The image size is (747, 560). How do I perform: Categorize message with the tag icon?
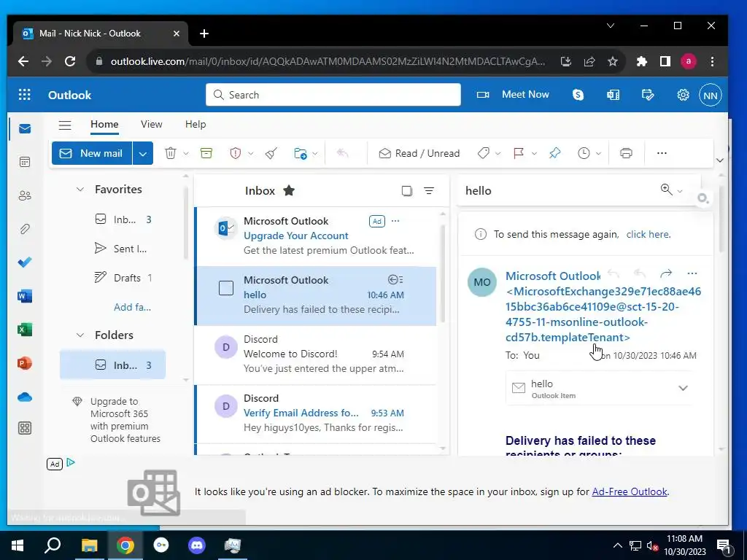click(484, 153)
